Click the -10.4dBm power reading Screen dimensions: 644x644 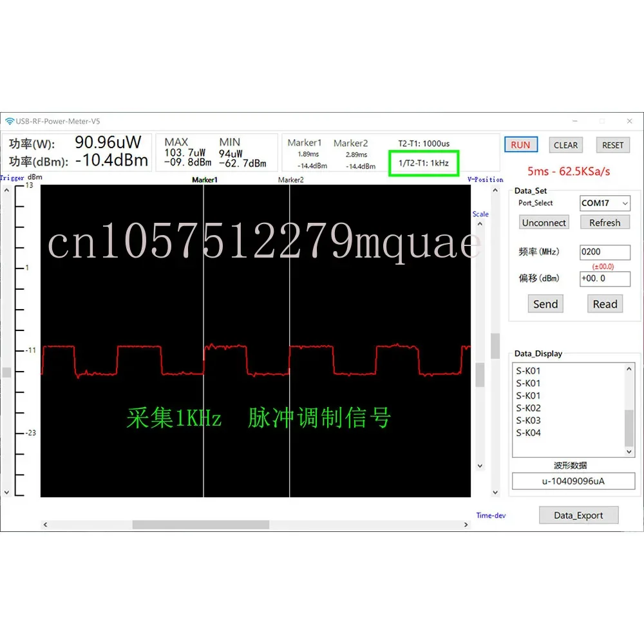coord(111,160)
